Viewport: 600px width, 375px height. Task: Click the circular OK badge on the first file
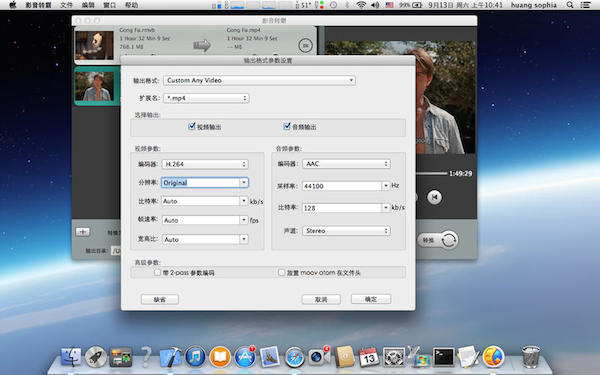click(305, 46)
